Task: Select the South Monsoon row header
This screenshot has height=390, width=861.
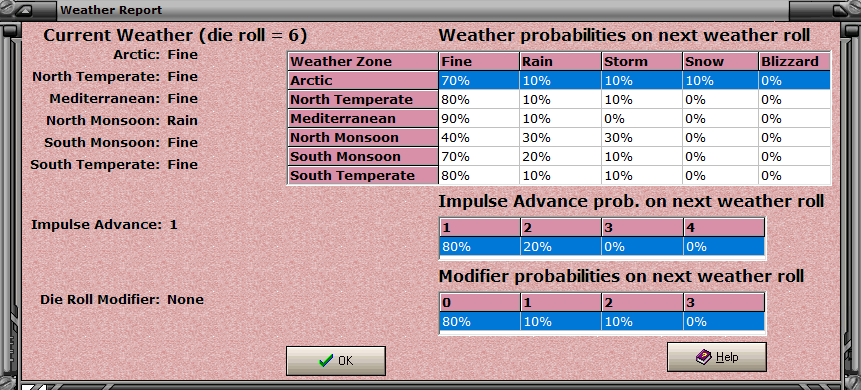Action: 363,157
